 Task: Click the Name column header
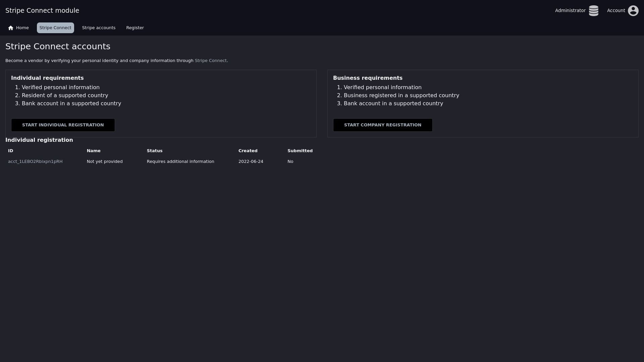94,151
